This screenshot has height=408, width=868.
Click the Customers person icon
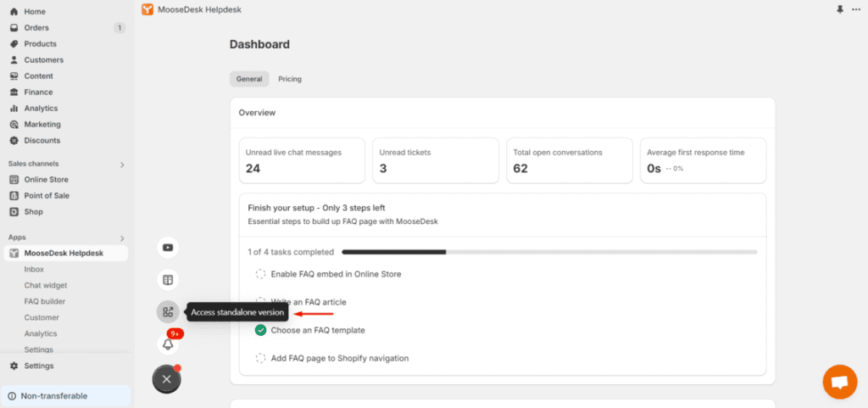coord(14,59)
